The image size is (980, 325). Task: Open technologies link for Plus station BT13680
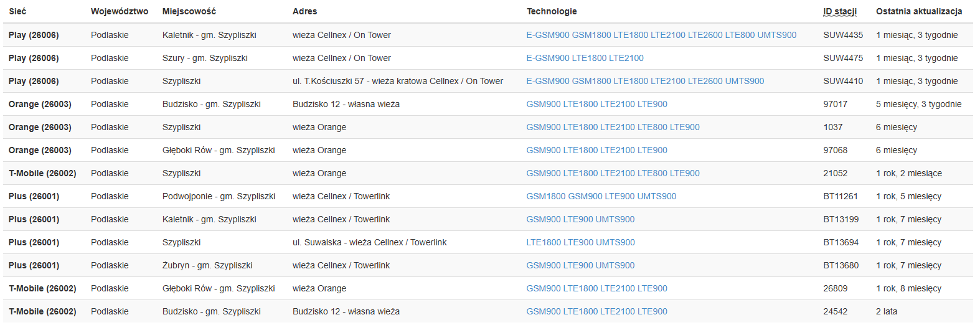[x=580, y=265]
